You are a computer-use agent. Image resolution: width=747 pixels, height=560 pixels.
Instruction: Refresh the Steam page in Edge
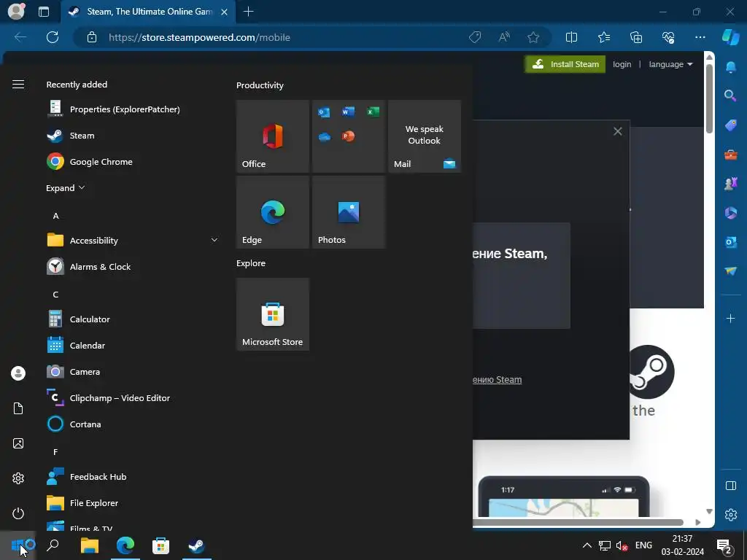53,37
